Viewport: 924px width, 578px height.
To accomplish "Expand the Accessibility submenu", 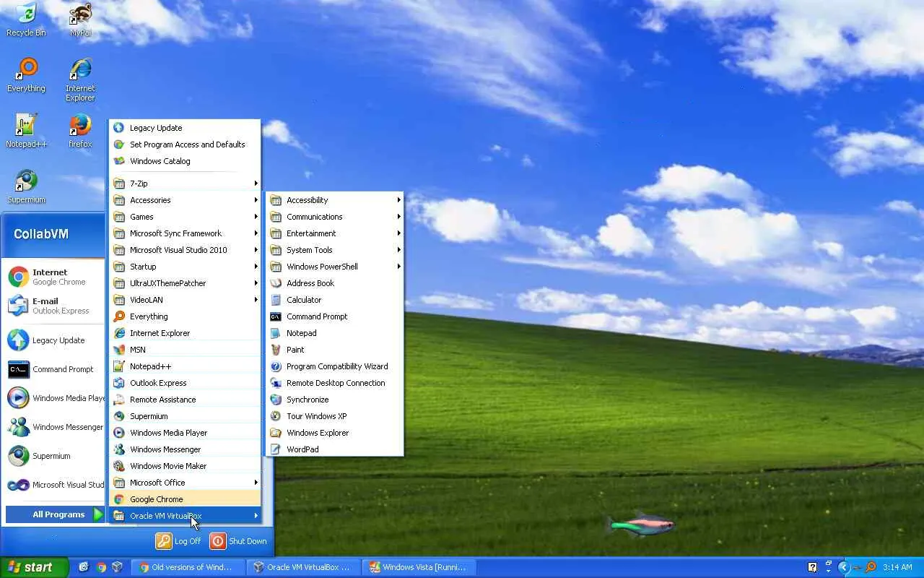I will point(335,200).
